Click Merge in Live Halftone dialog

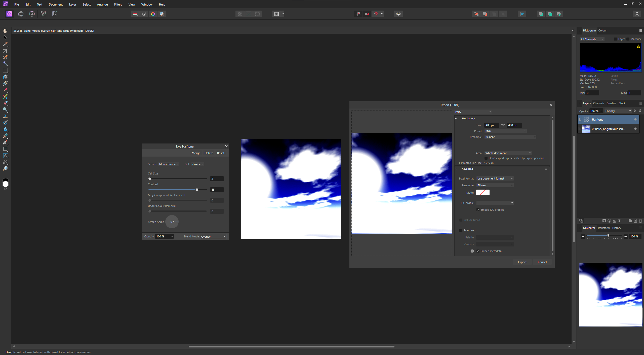[x=196, y=153]
